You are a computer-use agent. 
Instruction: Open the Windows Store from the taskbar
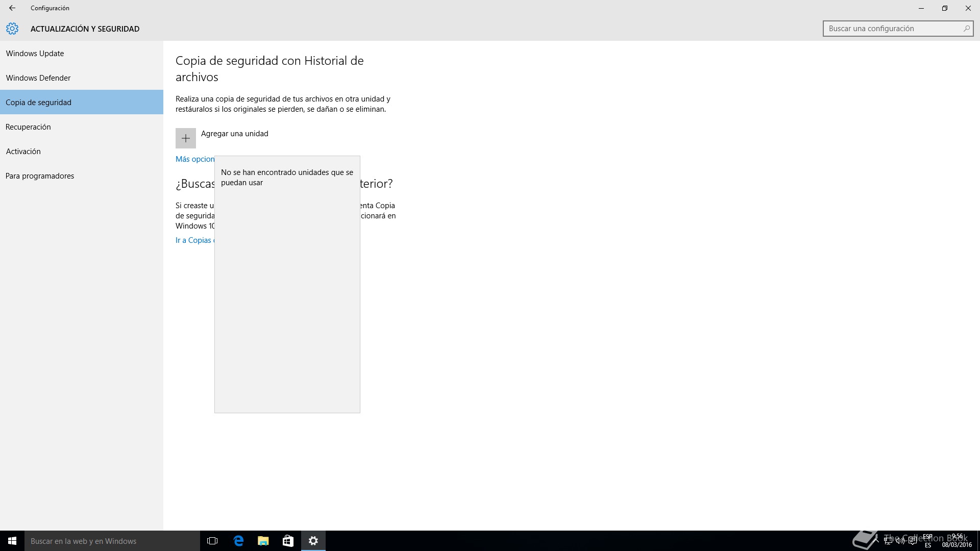tap(288, 541)
